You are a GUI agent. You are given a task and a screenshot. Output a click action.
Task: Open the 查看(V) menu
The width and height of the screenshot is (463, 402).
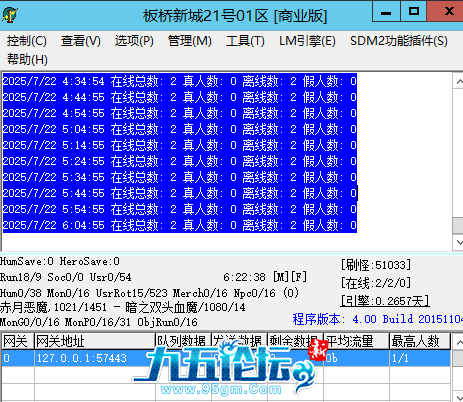click(80, 41)
